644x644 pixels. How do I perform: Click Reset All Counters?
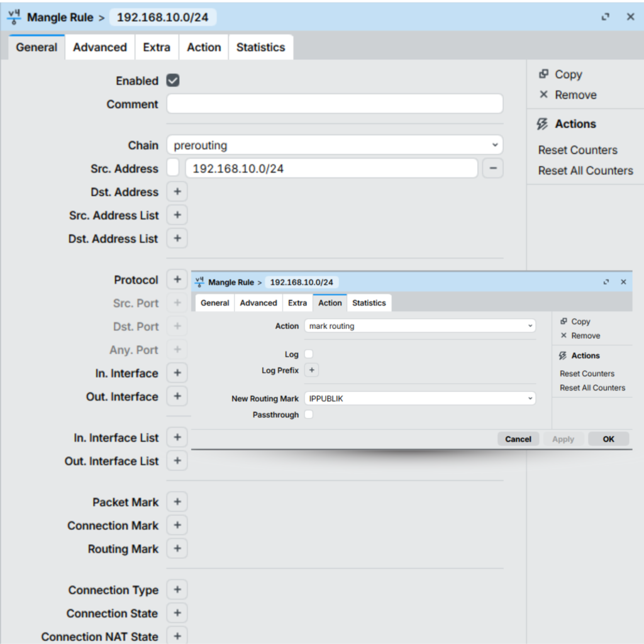pos(585,170)
